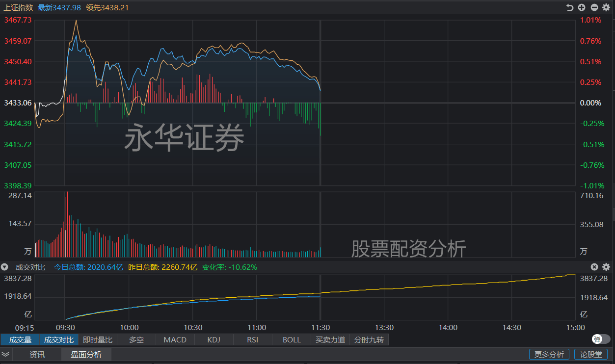Open the 买卖力道 indicator tab
This screenshot has height=364, width=615.
point(330,339)
